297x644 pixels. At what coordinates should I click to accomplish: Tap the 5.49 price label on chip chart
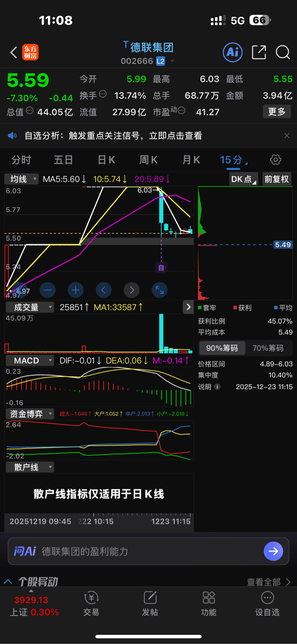283,245
